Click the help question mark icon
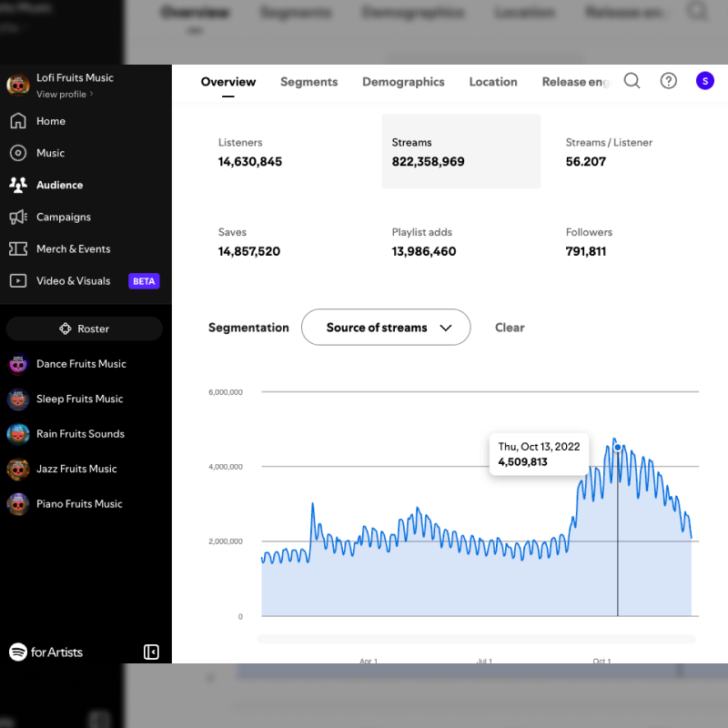 point(669,81)
